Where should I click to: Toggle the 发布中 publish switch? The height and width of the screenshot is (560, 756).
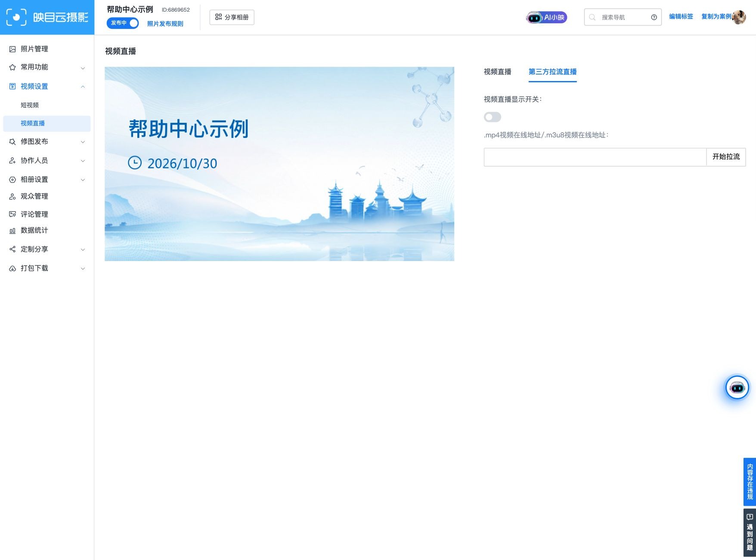(123, 23)
